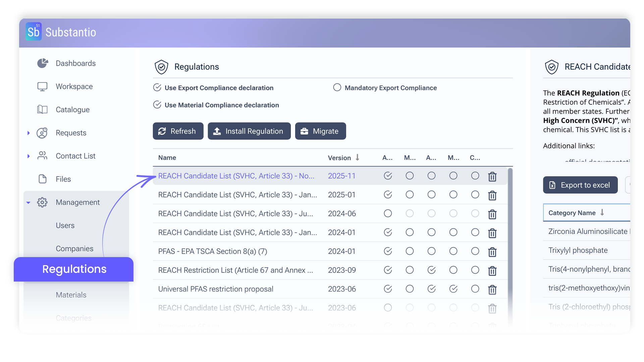Open the Dashboards panel icon
Viewport: 644px width, 362px height.
43,63
